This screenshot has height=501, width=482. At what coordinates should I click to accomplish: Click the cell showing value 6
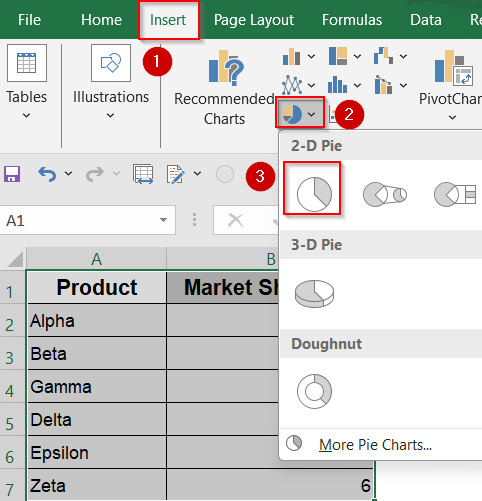[x=270, y=485]
